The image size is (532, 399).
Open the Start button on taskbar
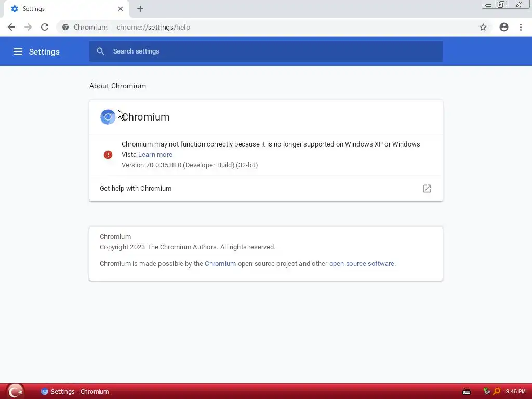15,392
